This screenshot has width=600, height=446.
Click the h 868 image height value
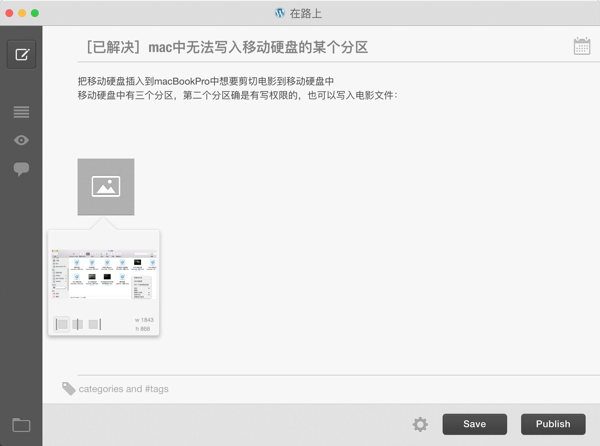143,329
